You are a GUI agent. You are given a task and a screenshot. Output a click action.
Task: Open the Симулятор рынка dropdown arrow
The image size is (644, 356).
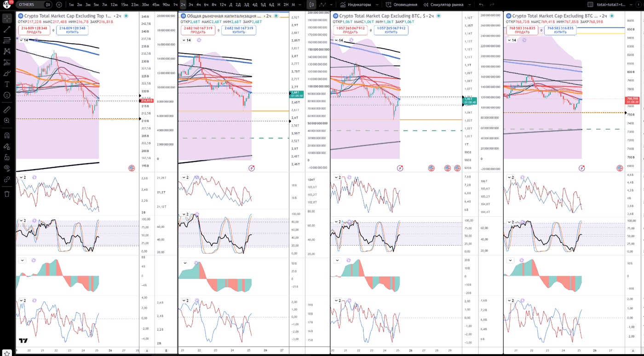[469, 5]
